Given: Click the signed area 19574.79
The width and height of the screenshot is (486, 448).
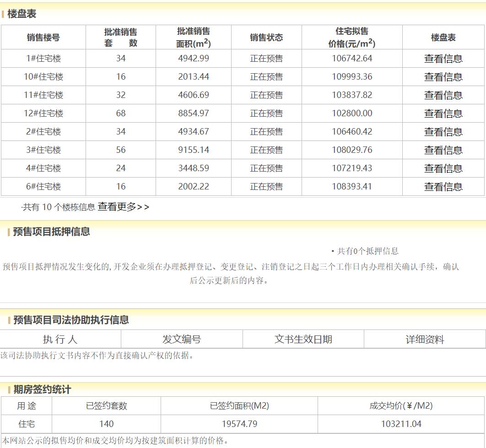Looking at the screenshot, I should [x=239, y=424].
